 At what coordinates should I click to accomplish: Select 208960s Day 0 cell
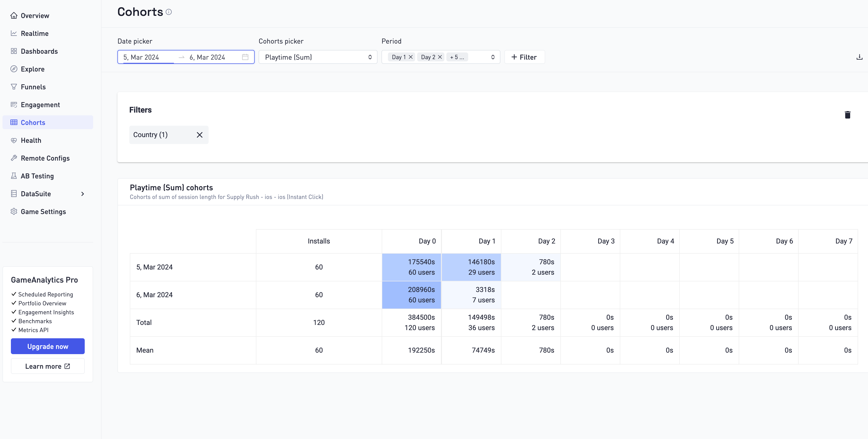(x=411, y=295)
